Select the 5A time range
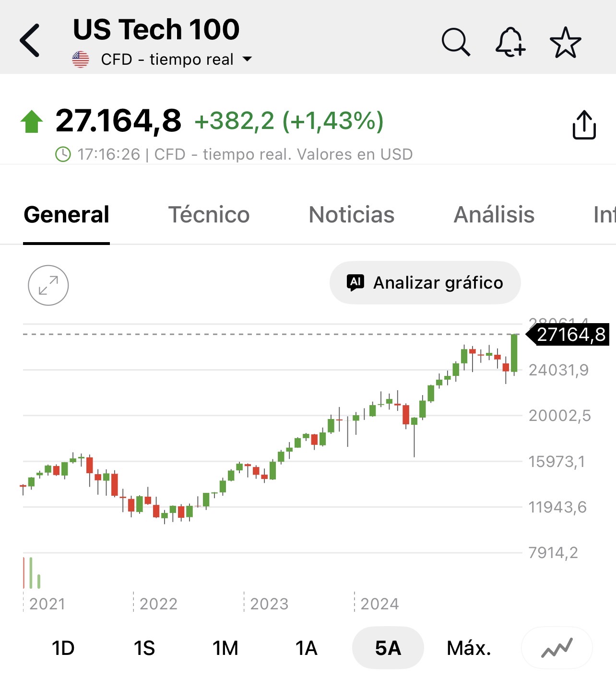616x676 pixels. pyautogui.click(x=388, y=648)
